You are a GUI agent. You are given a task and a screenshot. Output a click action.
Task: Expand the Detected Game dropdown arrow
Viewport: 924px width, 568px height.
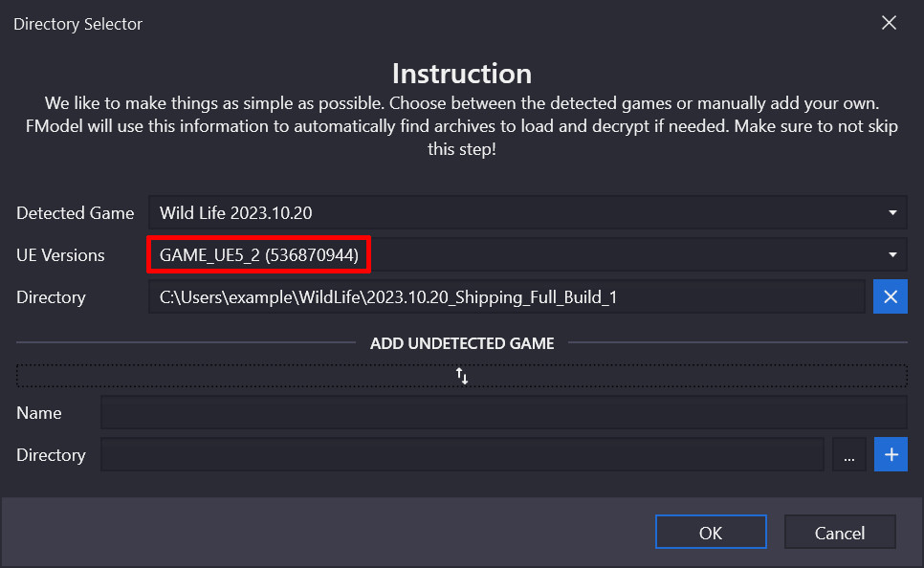pyautogui.click(x=891, y=213)
